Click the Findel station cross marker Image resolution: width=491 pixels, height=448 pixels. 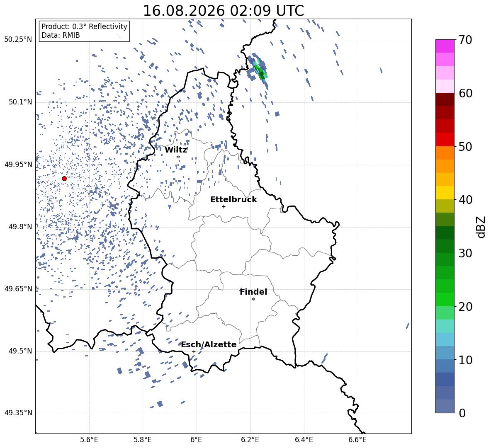coord(253,299)
